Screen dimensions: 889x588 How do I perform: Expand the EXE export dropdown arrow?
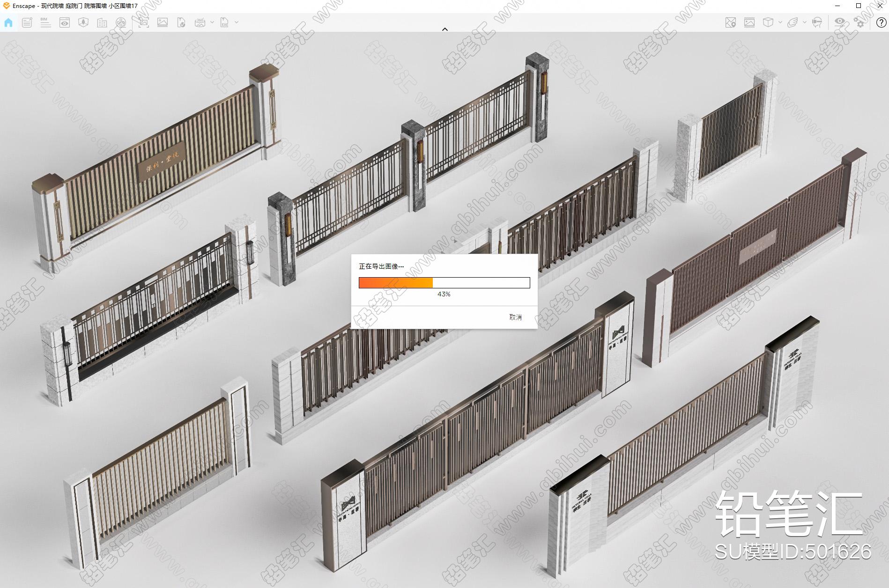pos(237,22)
